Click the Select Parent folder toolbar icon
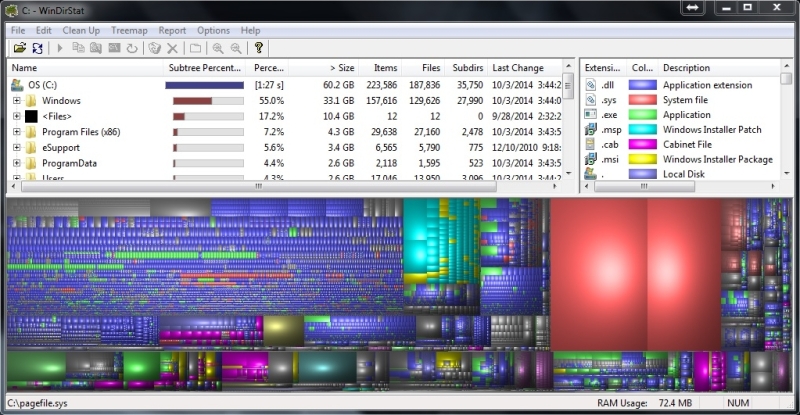This screenshot has width=800, height=415. coord(195,48)
